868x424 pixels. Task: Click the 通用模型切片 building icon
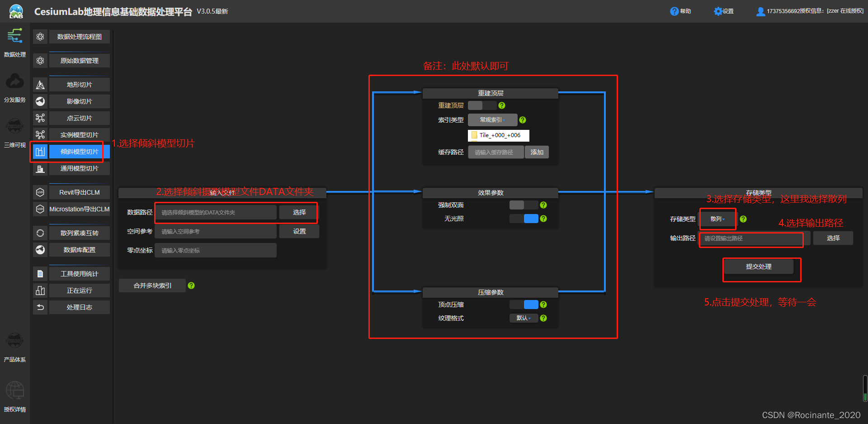40,168
